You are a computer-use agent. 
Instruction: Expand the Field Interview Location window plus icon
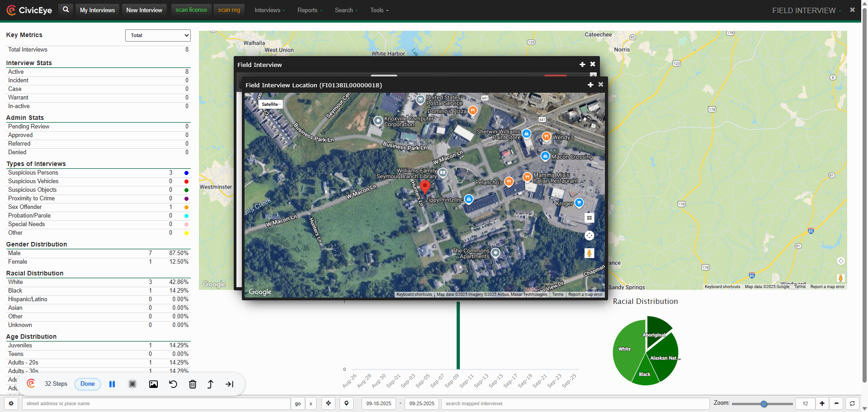click(x=590, y=85)
